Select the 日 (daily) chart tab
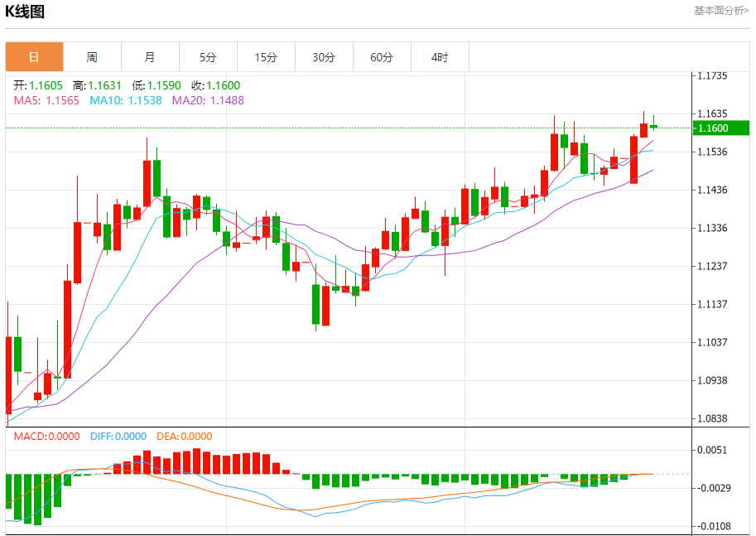 coord(34,57)
